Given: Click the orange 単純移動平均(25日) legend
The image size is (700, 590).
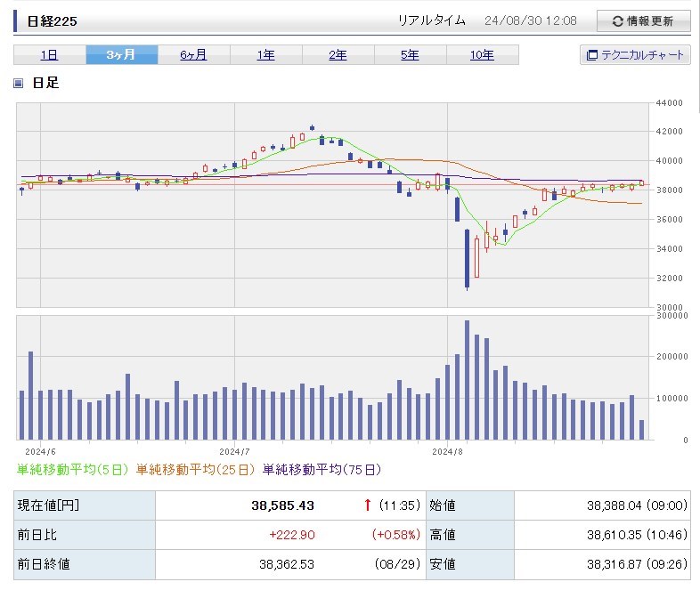Looking at the screenshot, I should pyautogui.click(x=197, y=469).
